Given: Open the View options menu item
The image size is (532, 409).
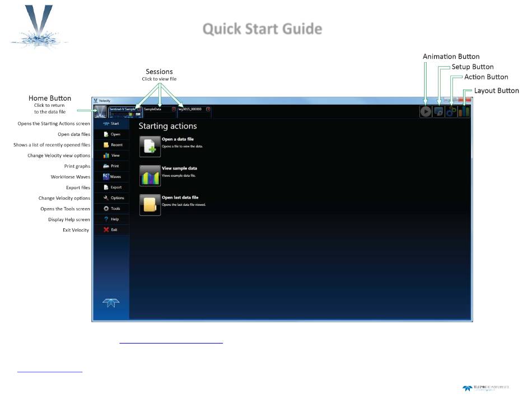Looking at the screenshot, I should (111, 155).
